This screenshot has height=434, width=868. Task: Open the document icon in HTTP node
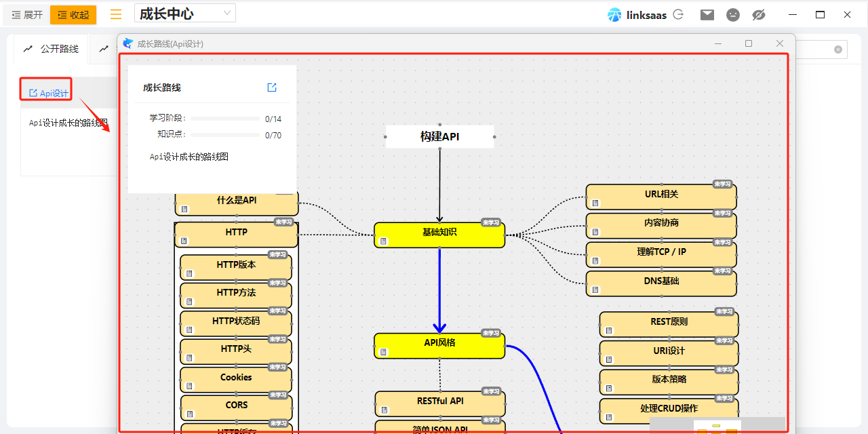pos(184,241)
